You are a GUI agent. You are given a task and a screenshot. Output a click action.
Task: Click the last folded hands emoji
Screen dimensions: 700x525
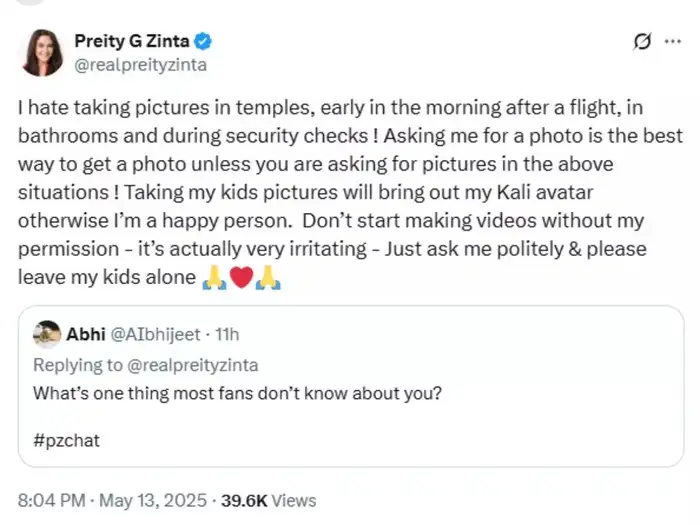click(x=268, y=277)
